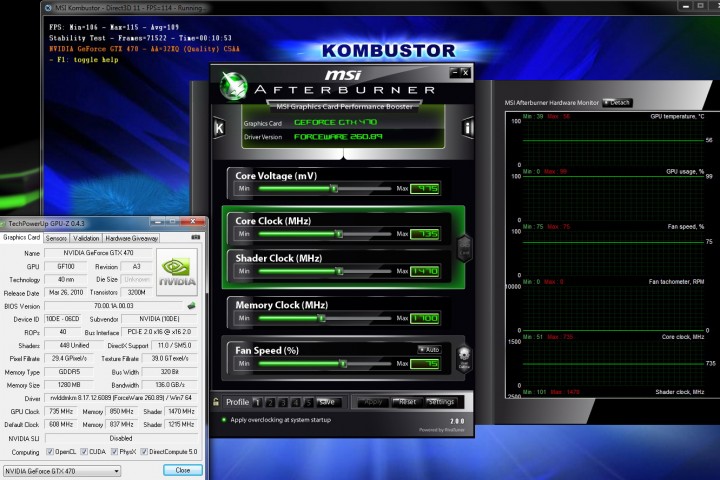This screenshot has width=720, height=480.
Task: Toggle the DirectCompute 5.0 checkbox
Action: point(144,452)
